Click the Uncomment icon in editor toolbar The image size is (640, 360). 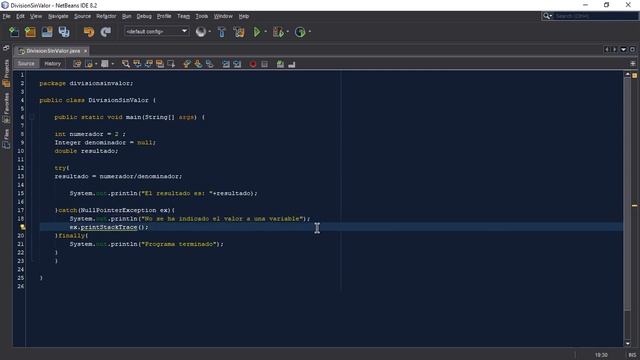[291, 64]
